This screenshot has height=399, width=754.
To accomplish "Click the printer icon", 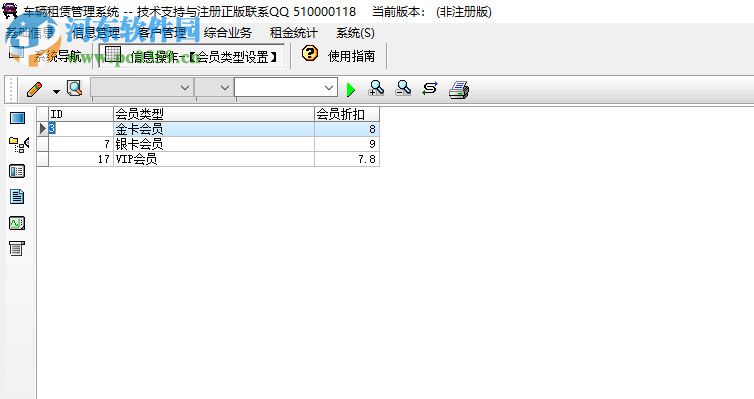I will pos(459,90).
